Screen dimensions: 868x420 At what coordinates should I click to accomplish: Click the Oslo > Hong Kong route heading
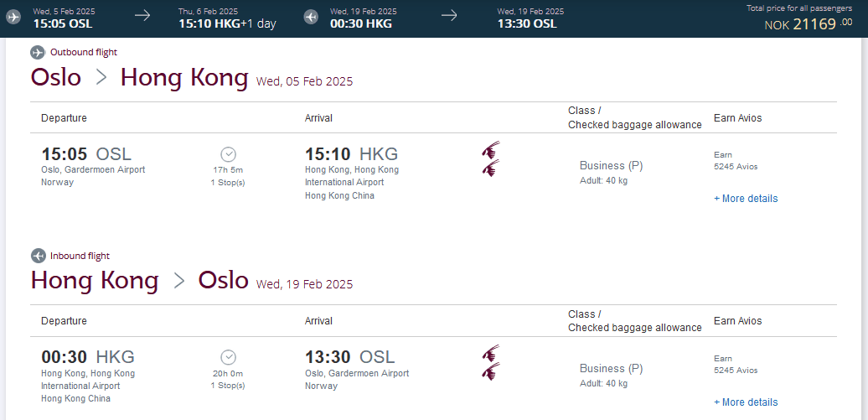click(139, 78)
